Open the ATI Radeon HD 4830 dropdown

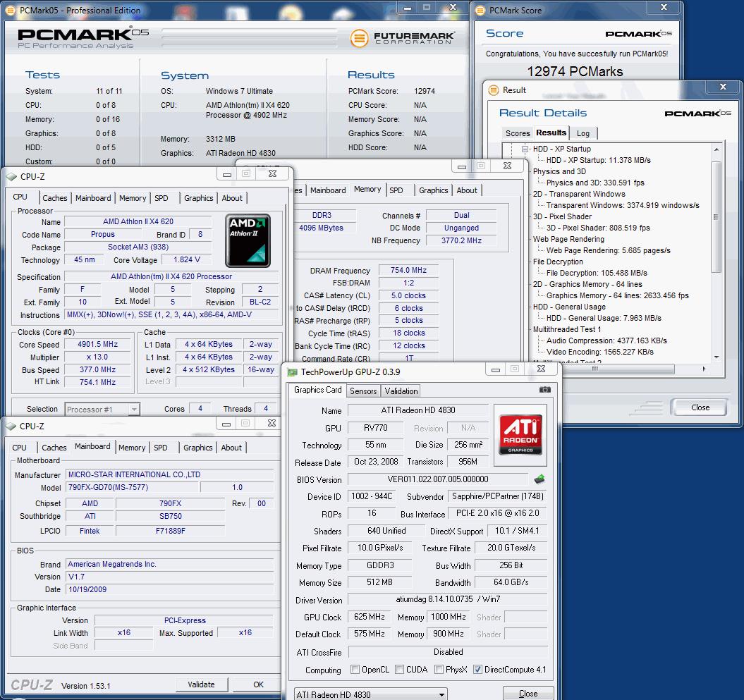pos(371,694)
